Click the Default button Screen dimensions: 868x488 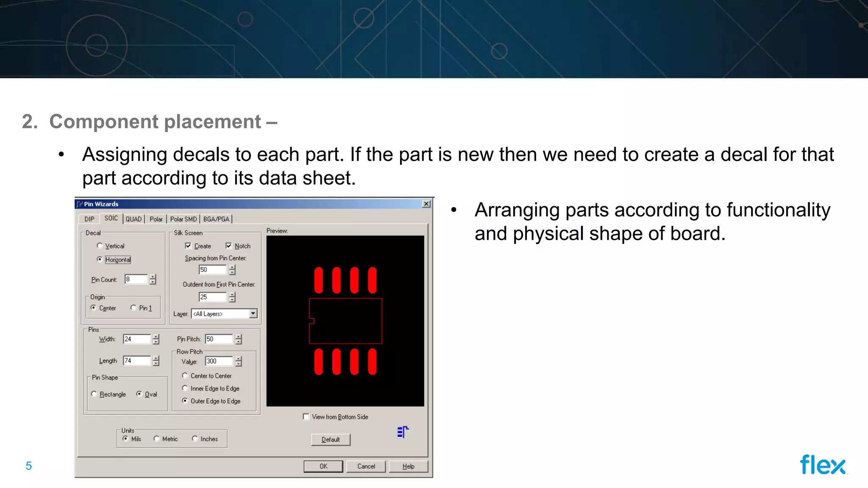(331, 440)
